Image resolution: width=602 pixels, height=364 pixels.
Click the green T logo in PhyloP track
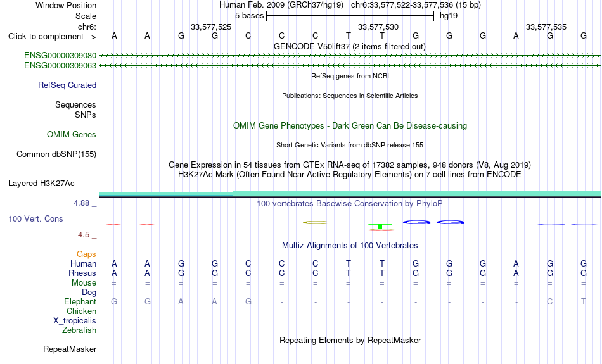[x=380, y=226]
